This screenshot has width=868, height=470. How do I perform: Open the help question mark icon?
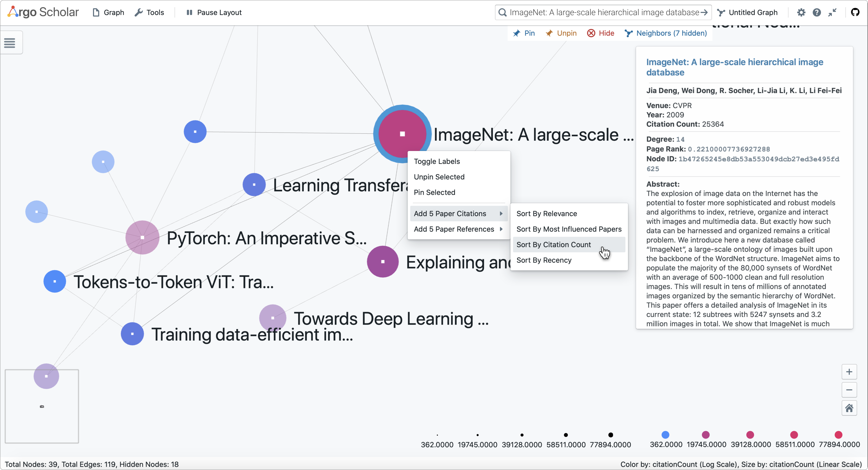tap(817, 12)
